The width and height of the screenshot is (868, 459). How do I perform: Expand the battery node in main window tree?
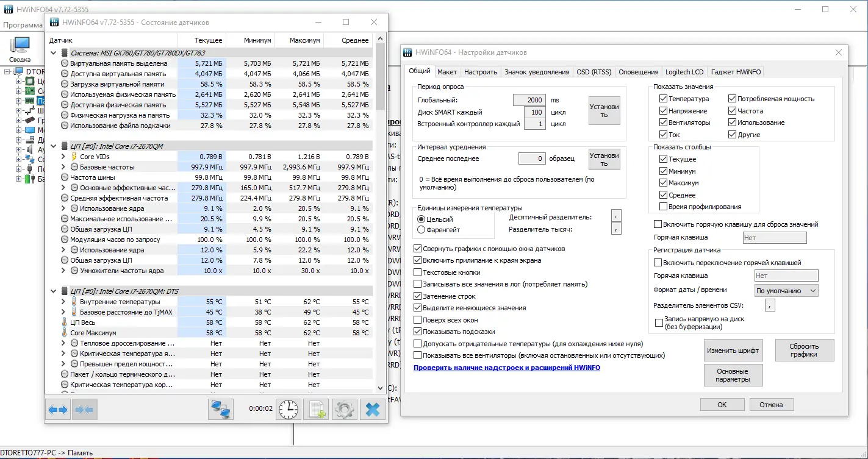click(x=19, y=179)
